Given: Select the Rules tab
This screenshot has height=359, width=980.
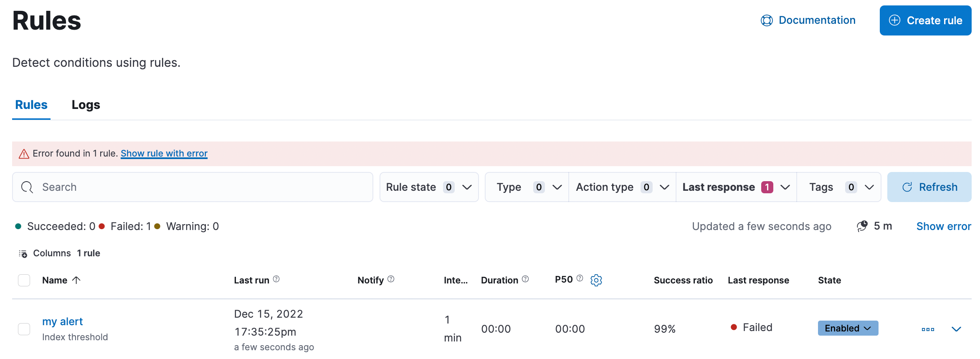Looking at the screenshot, I should click(31, 105).
